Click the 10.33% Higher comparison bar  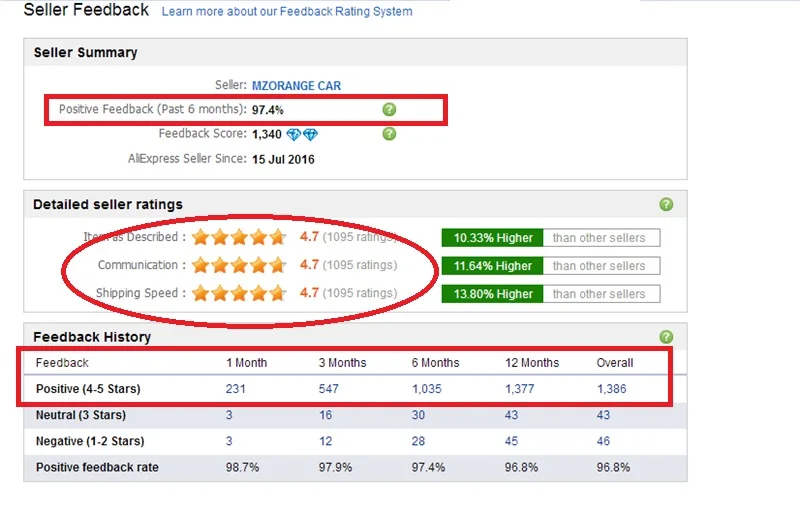pos(551,238)
